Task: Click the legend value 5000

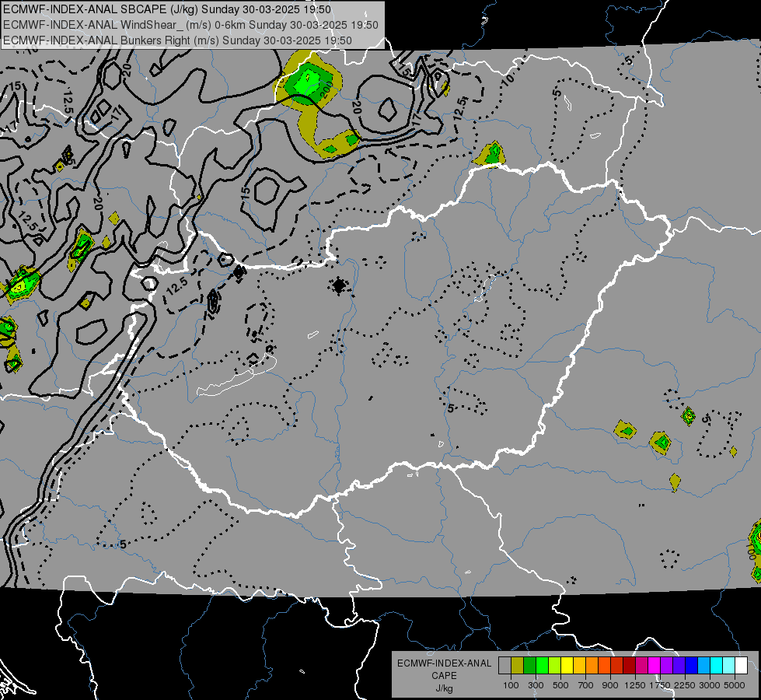Action: click(735, 685)
